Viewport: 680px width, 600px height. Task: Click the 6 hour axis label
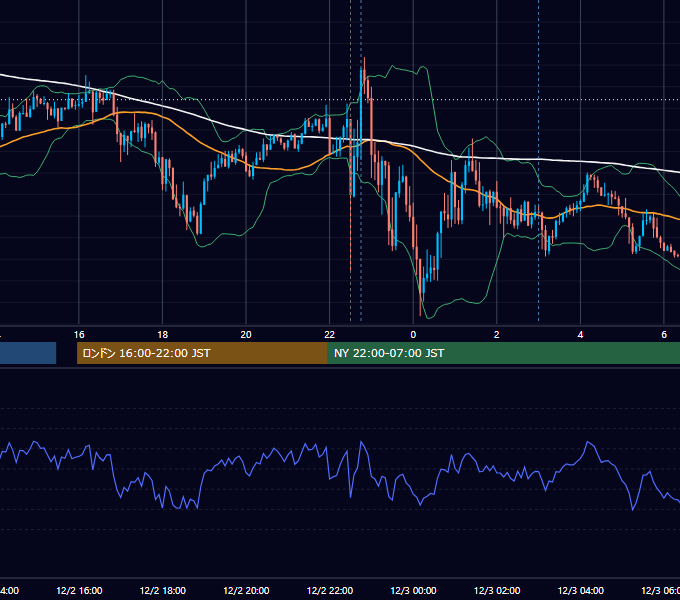point(664,335)
